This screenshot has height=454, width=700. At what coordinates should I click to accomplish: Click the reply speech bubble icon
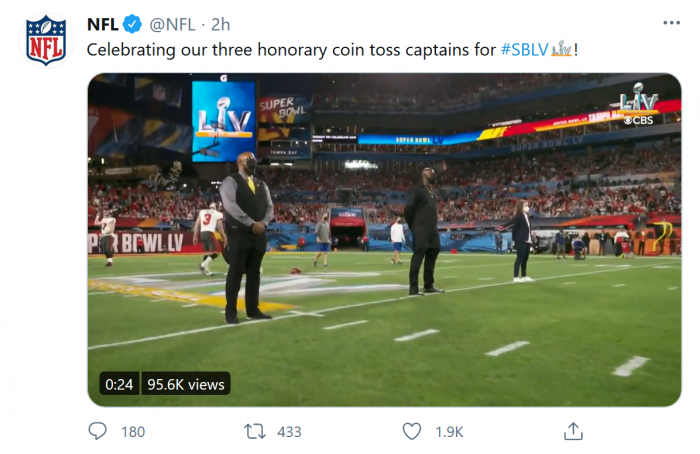(x=98, y=431)
